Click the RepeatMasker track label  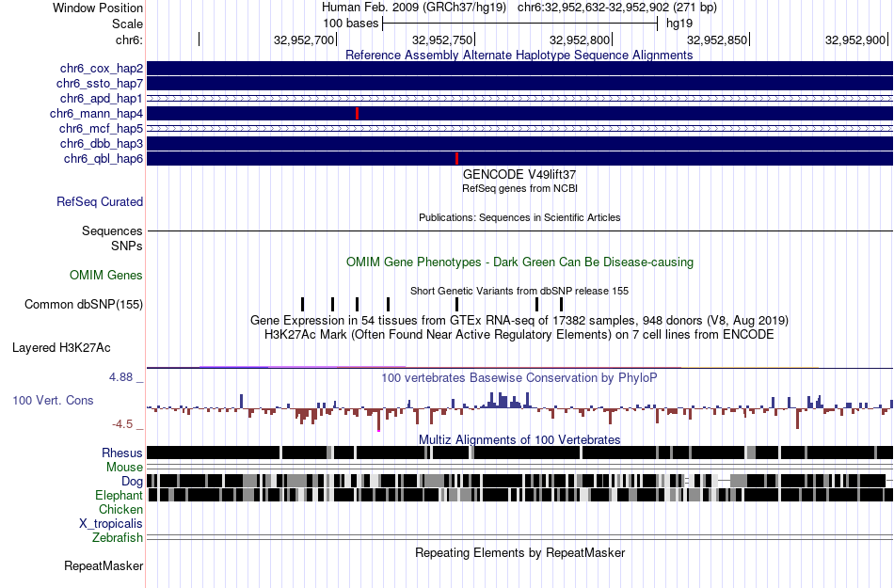pyautogui.click(x=104, y=565)
